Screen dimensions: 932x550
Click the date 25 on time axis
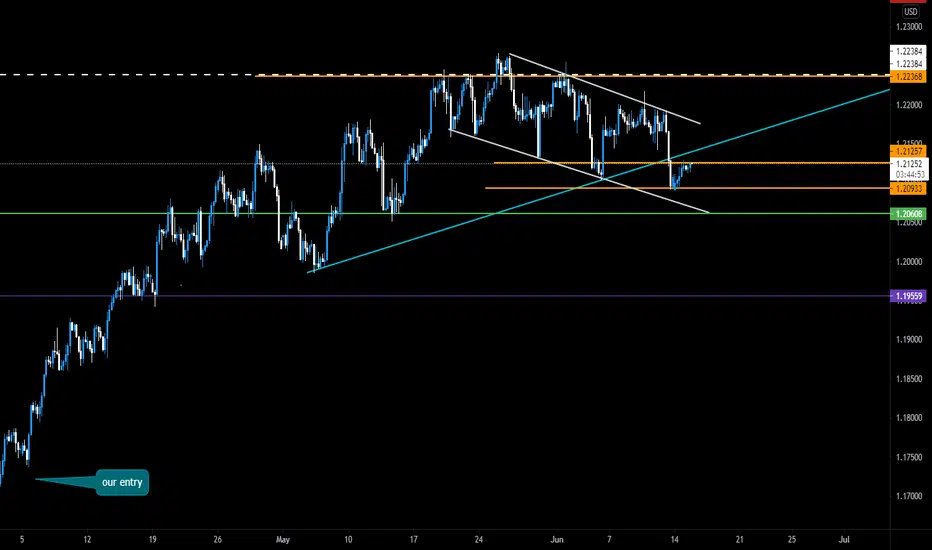pos(792,540)
